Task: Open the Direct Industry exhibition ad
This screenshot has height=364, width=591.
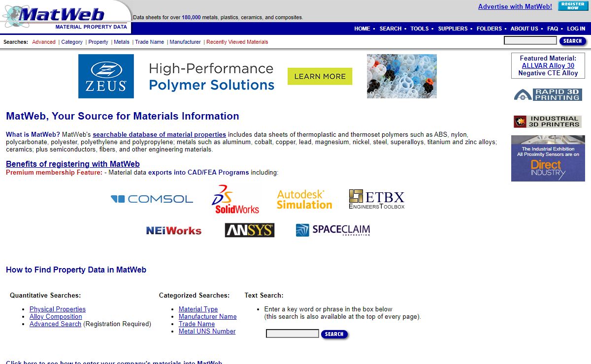Action: 548,158
